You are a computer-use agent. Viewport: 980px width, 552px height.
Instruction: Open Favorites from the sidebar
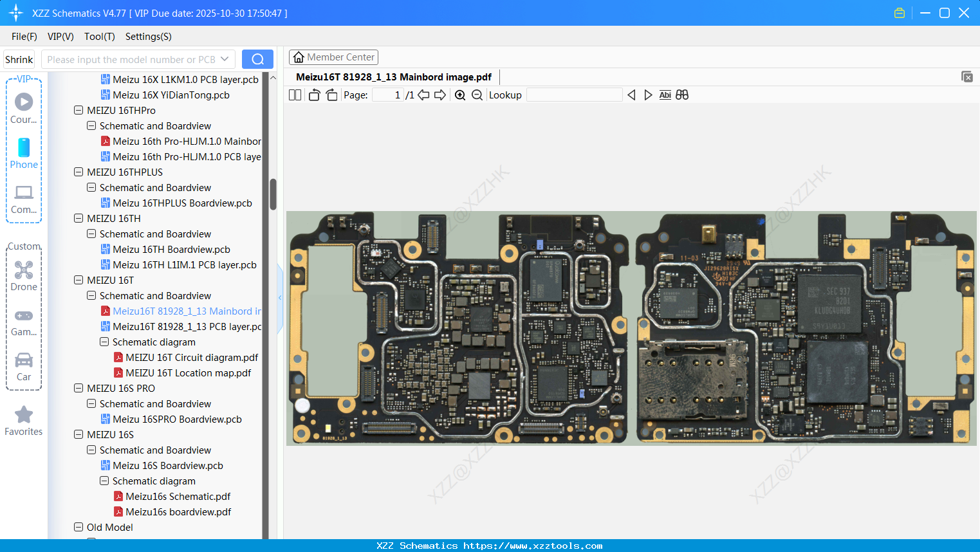[24, 421]
